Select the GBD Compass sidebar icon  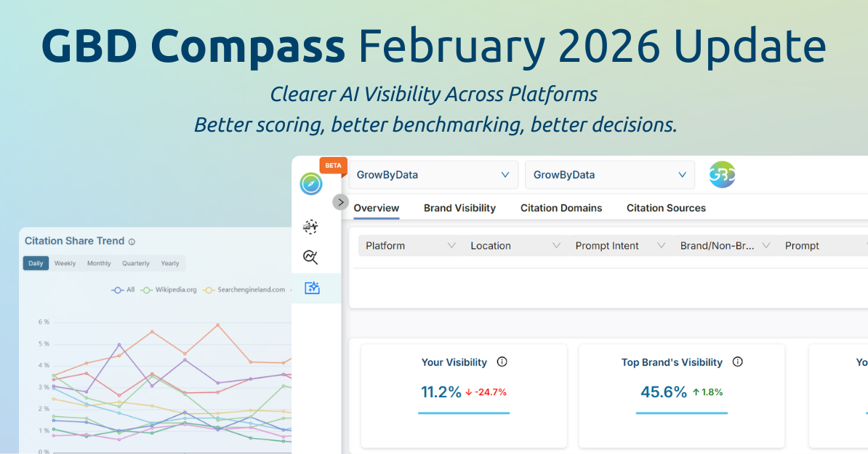pyautogui.click(x=310, y=184)
